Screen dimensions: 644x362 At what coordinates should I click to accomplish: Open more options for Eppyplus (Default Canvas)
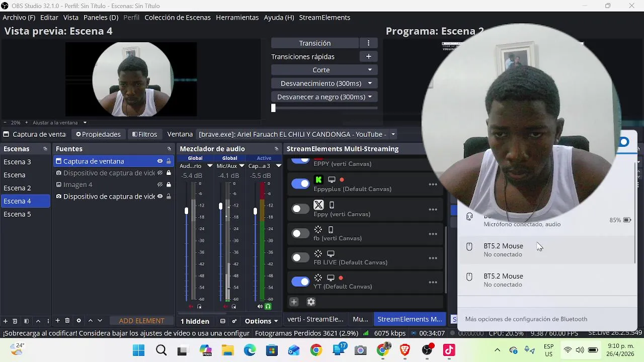pos(433,185)
